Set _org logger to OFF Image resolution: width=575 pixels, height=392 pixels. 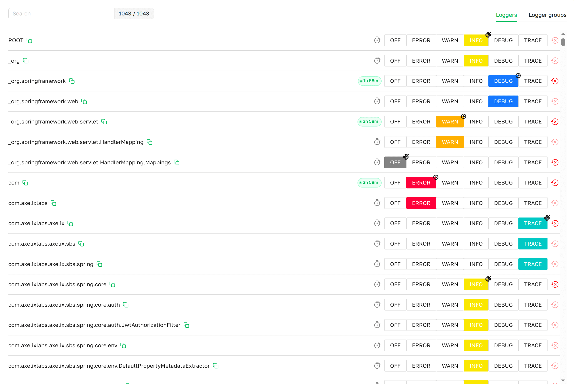pos(395,61)
